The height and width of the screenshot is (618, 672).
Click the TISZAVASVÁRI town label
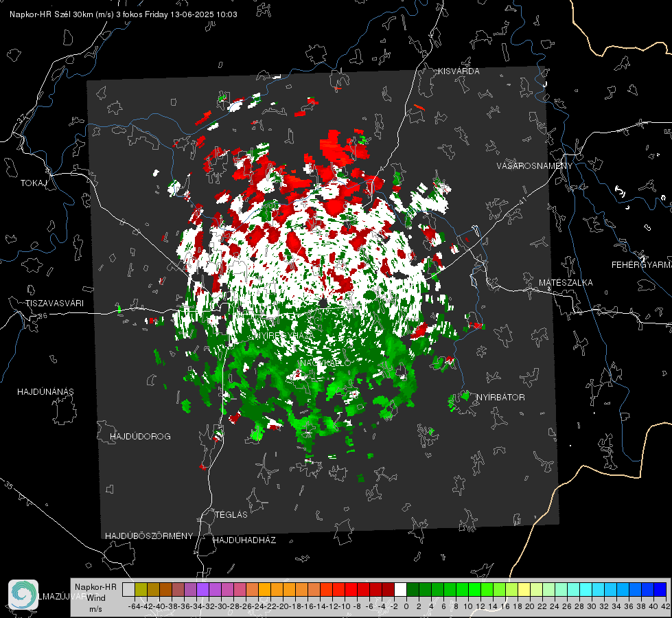pyautogui.click(x=54, y=304)
